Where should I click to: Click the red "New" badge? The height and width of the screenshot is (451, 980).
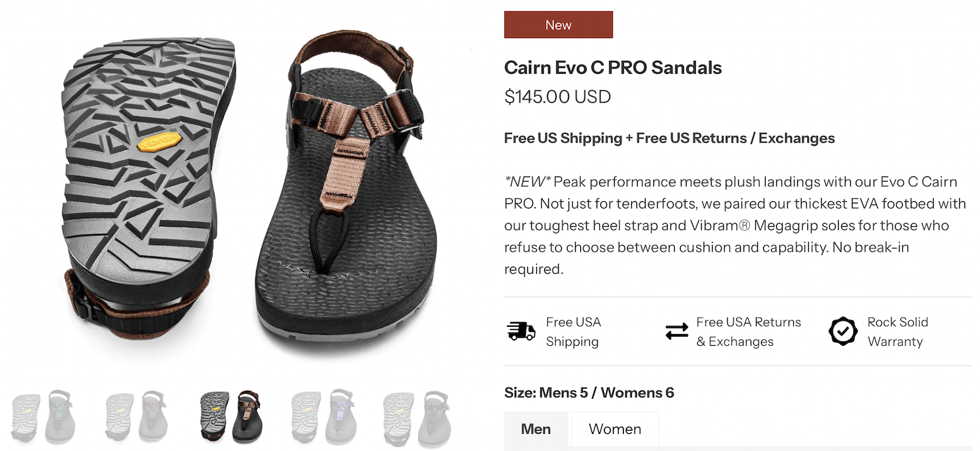tap(558, 25)
